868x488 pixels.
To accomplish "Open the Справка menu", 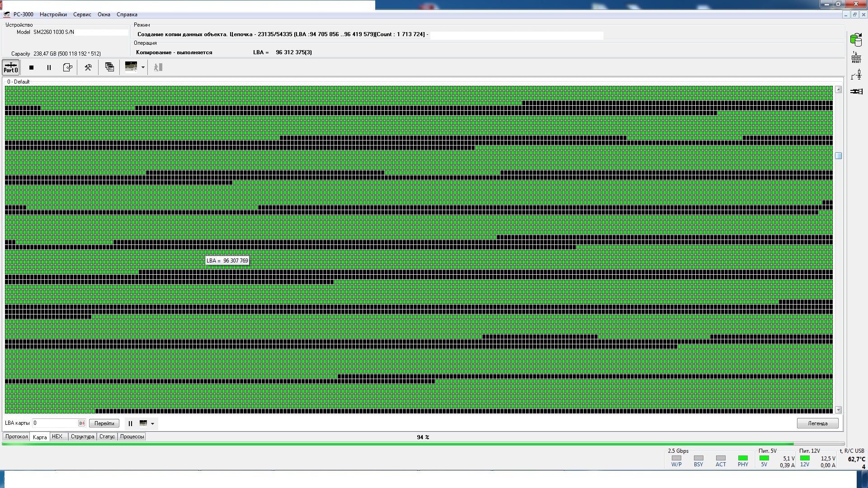I will click(127, 14).
